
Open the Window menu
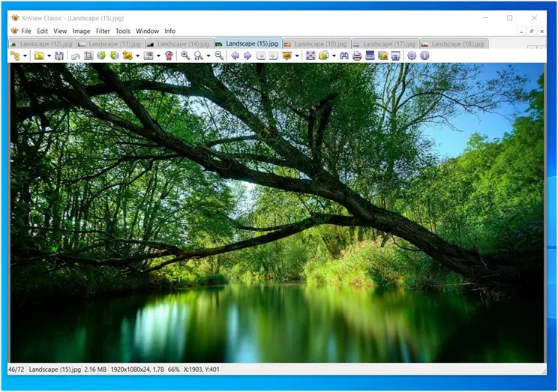[147, 31]
